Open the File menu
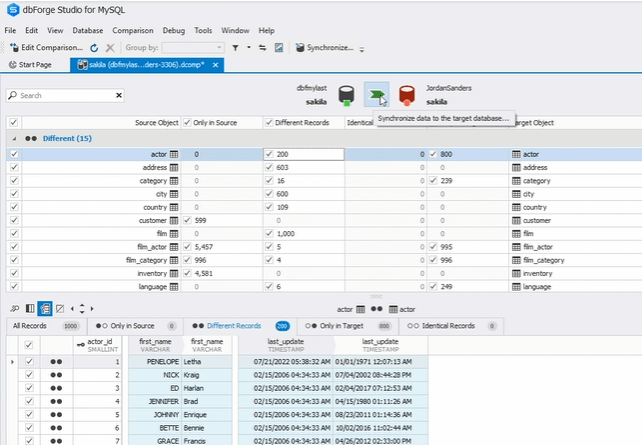This screenshot has height=445, width=642. click(10, 31)
